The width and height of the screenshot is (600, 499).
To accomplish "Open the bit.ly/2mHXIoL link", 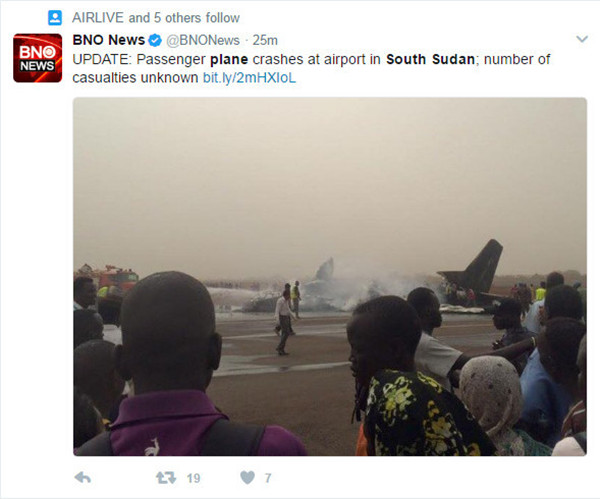I will click(x=249, y=78).
